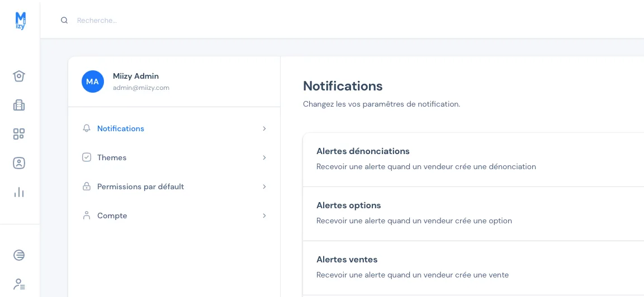The image size is (644, 297).
Task: Open the contact person icon in sidebar
Action: click(19, 163)
